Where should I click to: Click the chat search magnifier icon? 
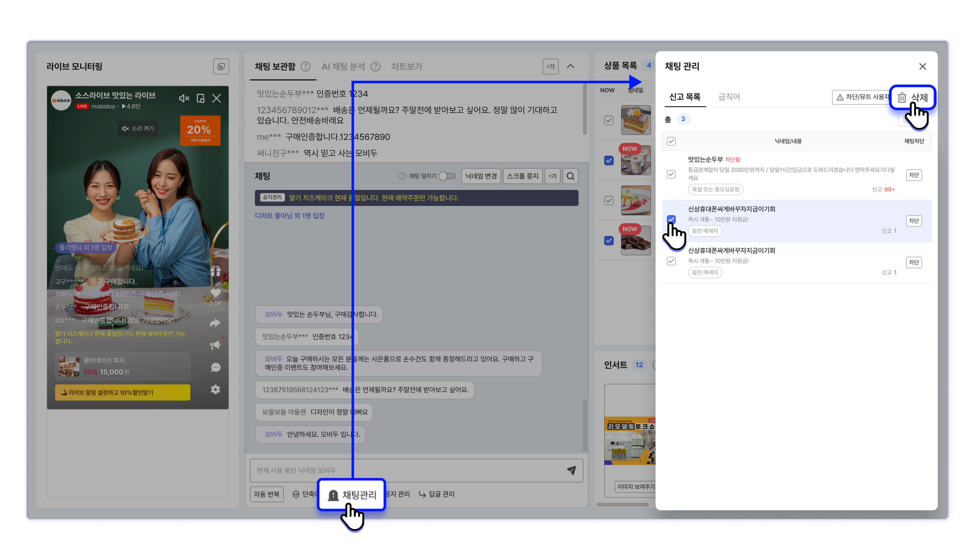pyautogui.click(x=570, y=176)
